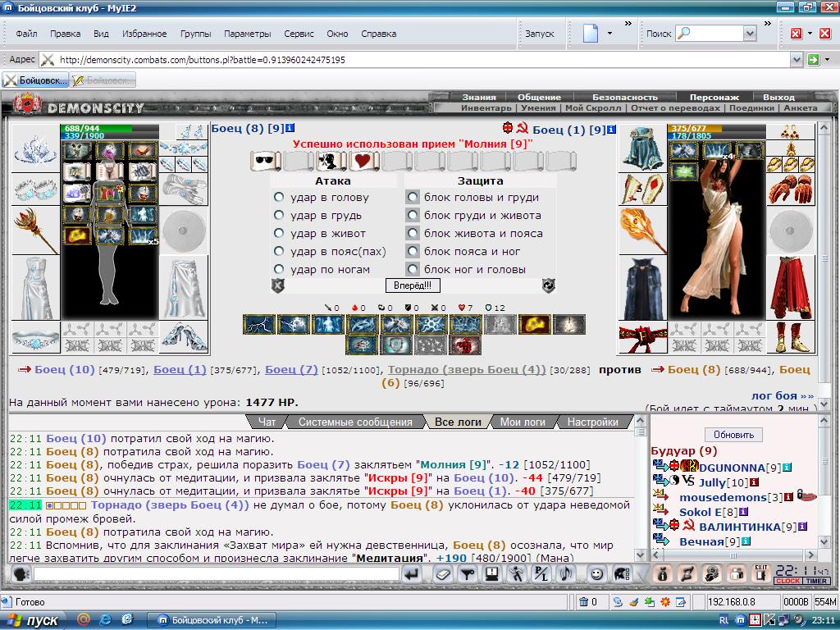Select attack "удар в голову"
Screen dimensions: 840x630
click(x=279, y=197)
